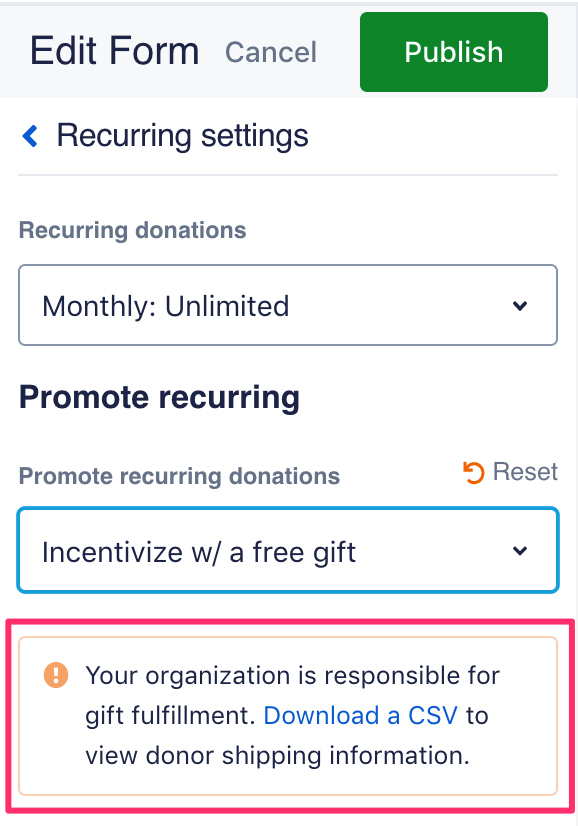This screenshot has width=578, height=826.
Task: Click the Edit Form title
Action: [114, 51]
